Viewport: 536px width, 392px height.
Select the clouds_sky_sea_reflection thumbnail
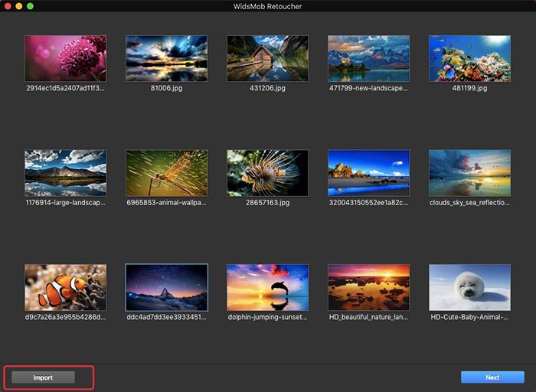(x=469, y=173)
